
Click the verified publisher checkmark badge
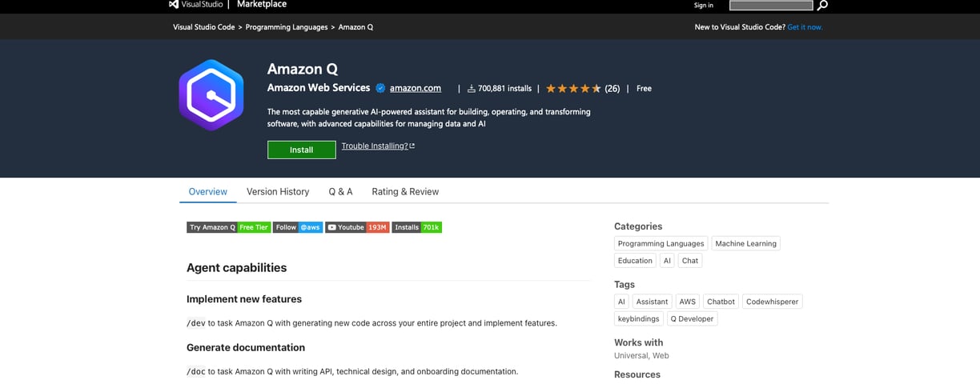380,88
